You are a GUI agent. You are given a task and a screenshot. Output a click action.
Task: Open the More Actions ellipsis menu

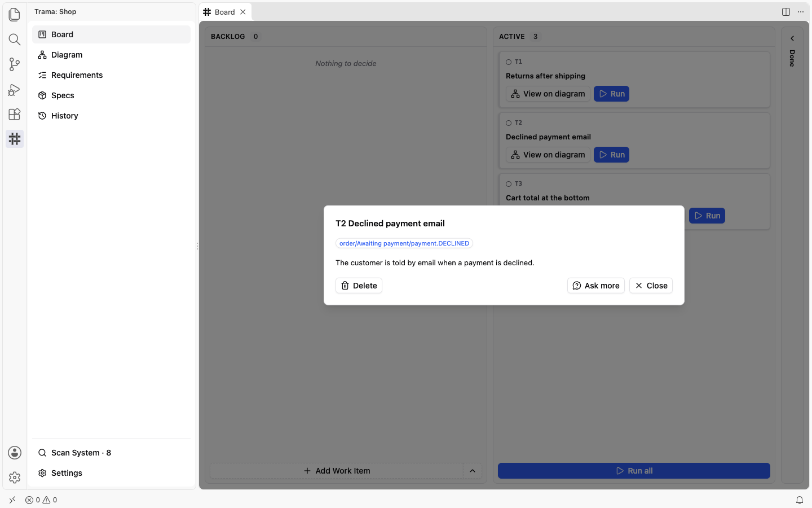click(x=801, y=12)
